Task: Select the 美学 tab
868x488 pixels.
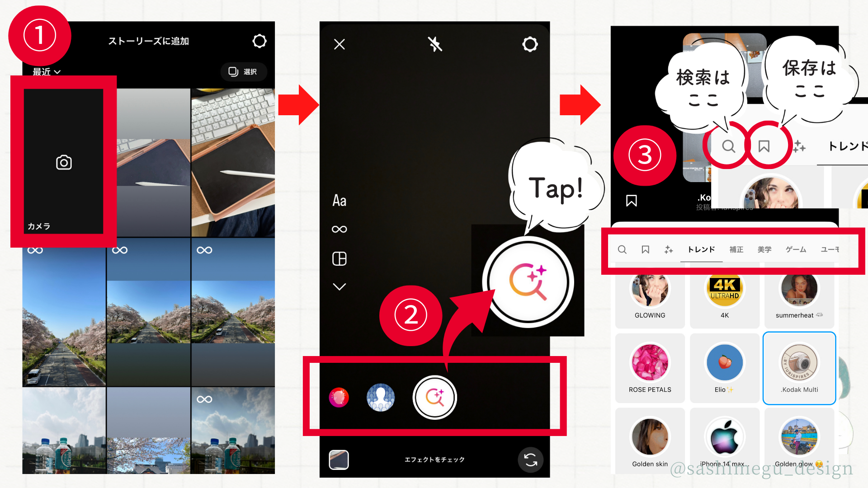Action: (765, 249)
